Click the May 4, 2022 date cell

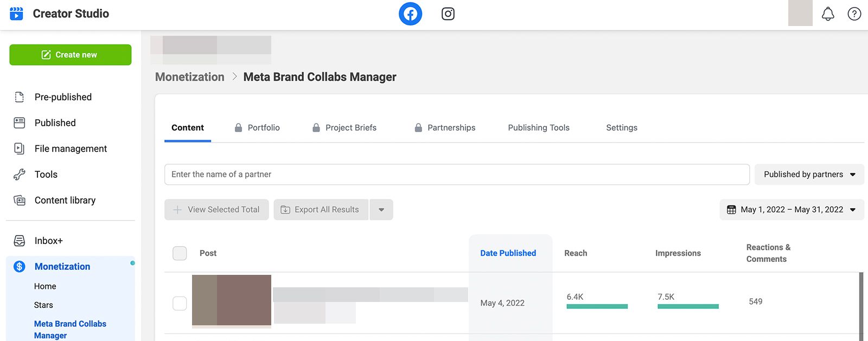pyautogui.click(x=502, y=303)
